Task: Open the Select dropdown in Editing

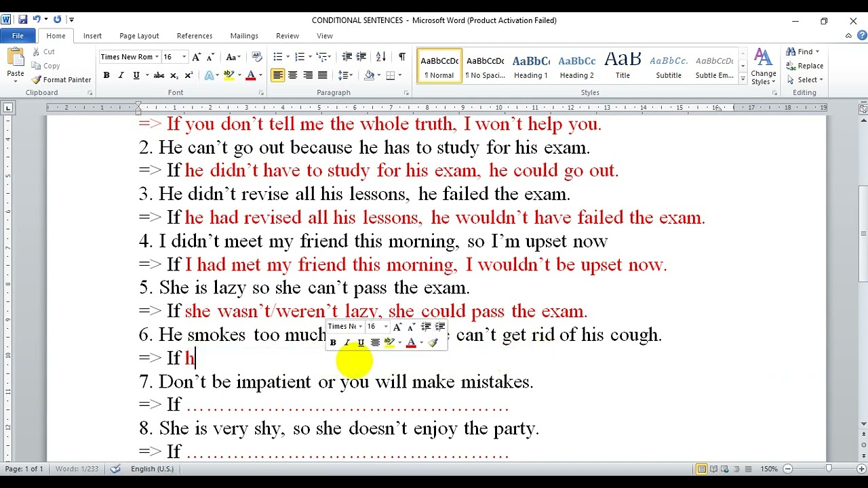Action: pyautogui.click(x=806, y=80)
